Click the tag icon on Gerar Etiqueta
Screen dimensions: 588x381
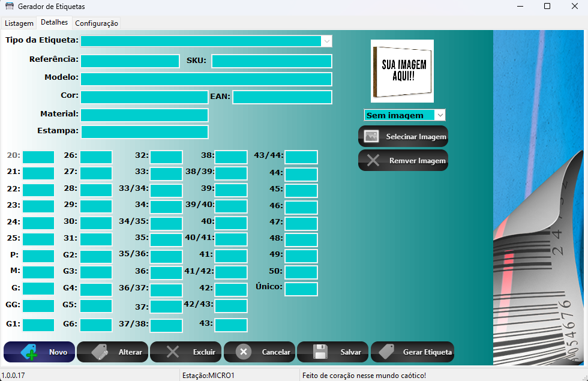[386, 352]
